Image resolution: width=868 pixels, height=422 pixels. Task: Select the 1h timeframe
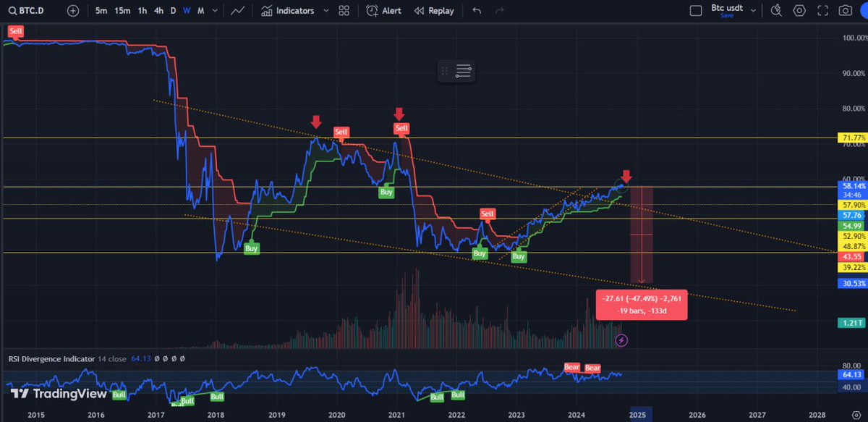click(x=142, y=11)
